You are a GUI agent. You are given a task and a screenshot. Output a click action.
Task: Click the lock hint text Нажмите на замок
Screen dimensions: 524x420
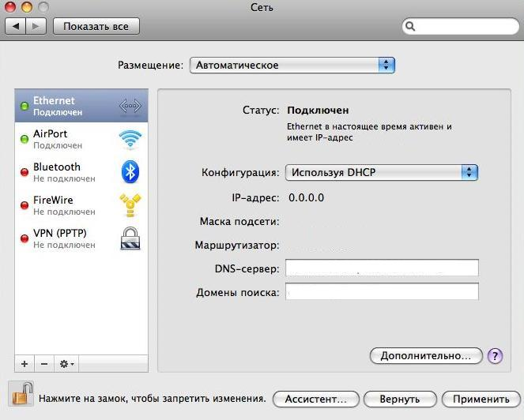tap(153, 399)
